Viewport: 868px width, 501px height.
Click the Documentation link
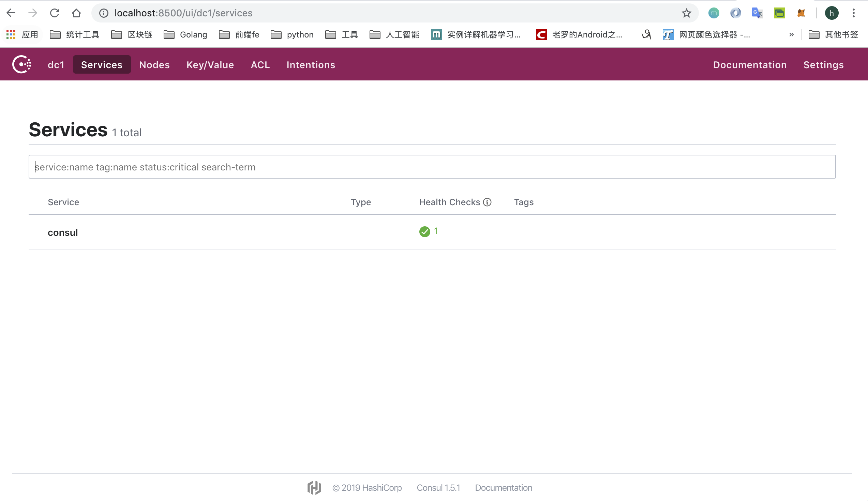click(750, 64)
